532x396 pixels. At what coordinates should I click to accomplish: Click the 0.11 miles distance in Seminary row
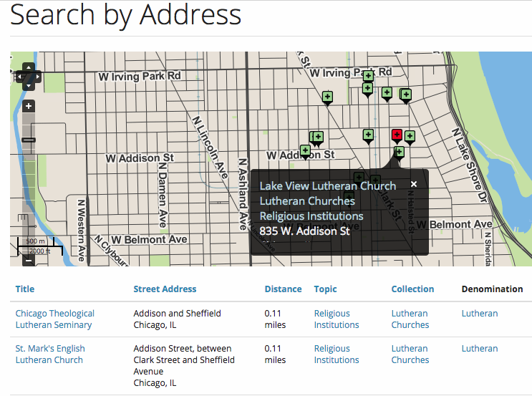click(x=275, y=319)
